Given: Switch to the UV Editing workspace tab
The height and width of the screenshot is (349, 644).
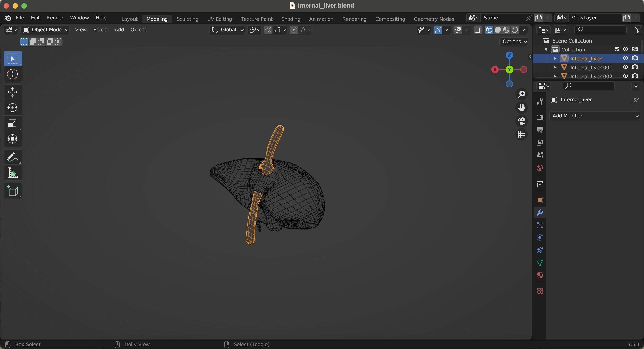Looking at the screenshot, I should 220,19.
